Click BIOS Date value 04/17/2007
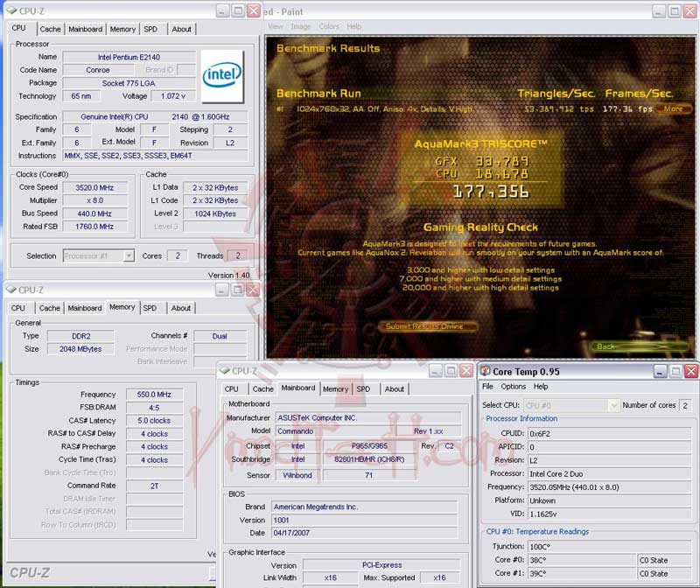The height and width of the screenshot is (588, 700). [365, 533]
